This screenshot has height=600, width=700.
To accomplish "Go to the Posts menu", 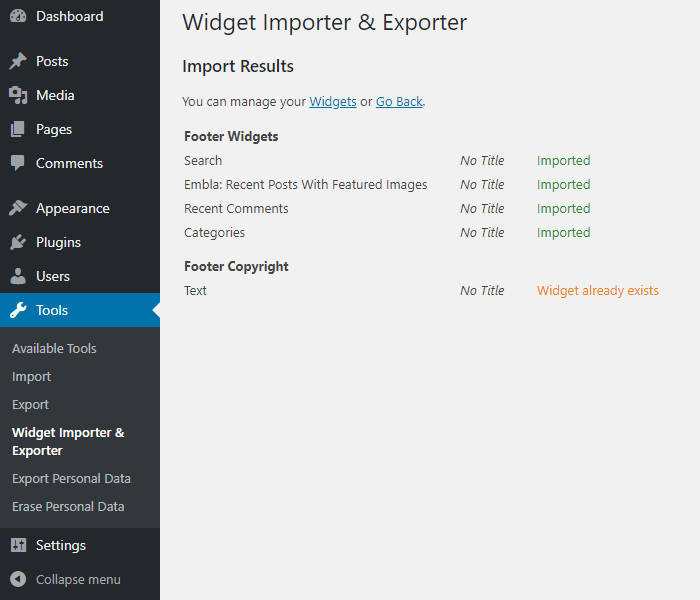I will pos(52,61).
